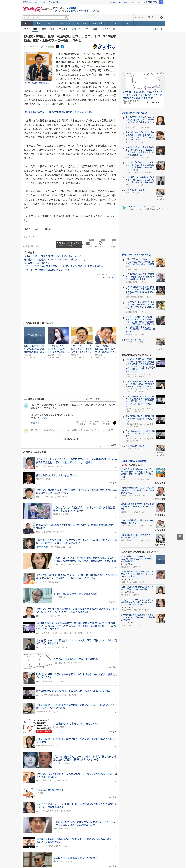This screenshot has height=868, width=186.
Task: Click the back-to-top arrow button
Action: (180, 536)
